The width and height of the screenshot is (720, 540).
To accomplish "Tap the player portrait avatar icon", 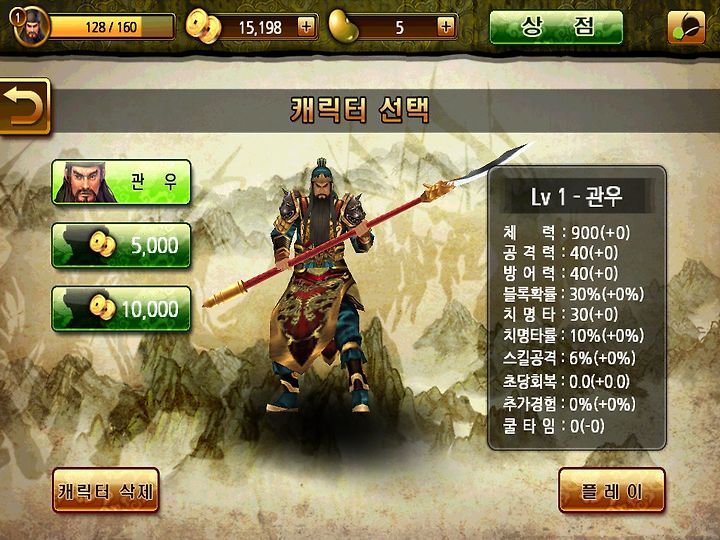I will (30, 27).
